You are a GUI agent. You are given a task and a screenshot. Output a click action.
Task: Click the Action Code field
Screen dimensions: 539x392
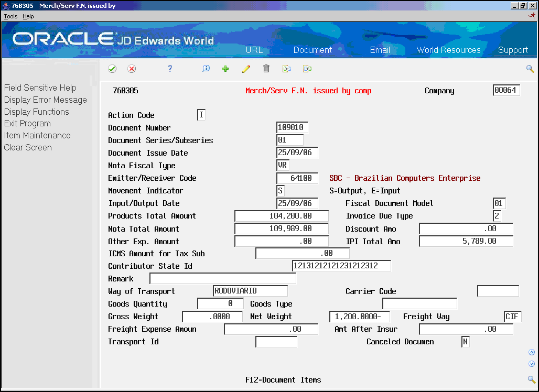click(201, 115)
